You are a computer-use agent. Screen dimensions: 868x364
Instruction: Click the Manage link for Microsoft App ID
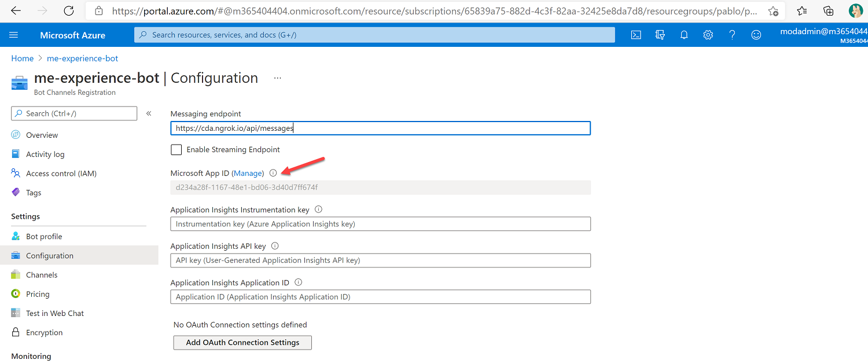tap(248, 173)
